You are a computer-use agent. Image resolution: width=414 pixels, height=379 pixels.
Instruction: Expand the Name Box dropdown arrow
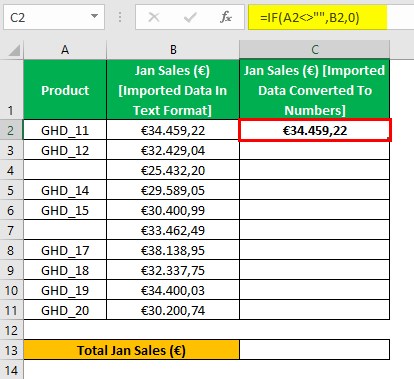(x=94, y=16)
